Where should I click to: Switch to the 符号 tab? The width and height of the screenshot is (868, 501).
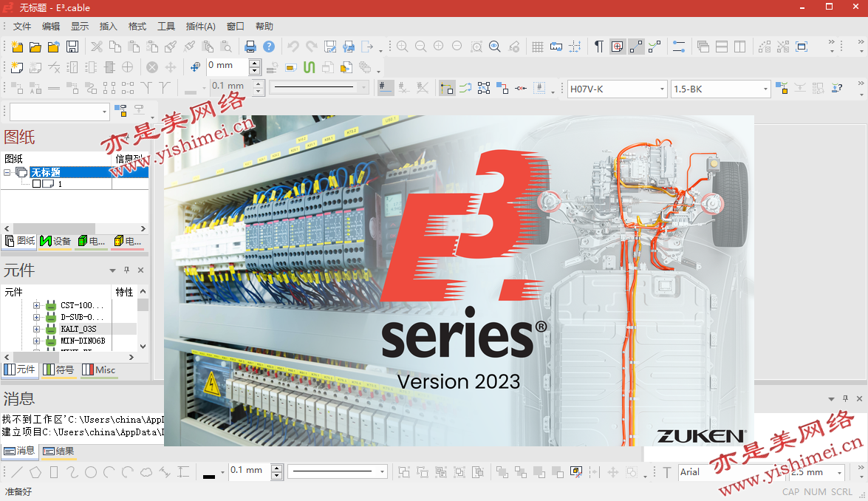(x=58, y=369)
